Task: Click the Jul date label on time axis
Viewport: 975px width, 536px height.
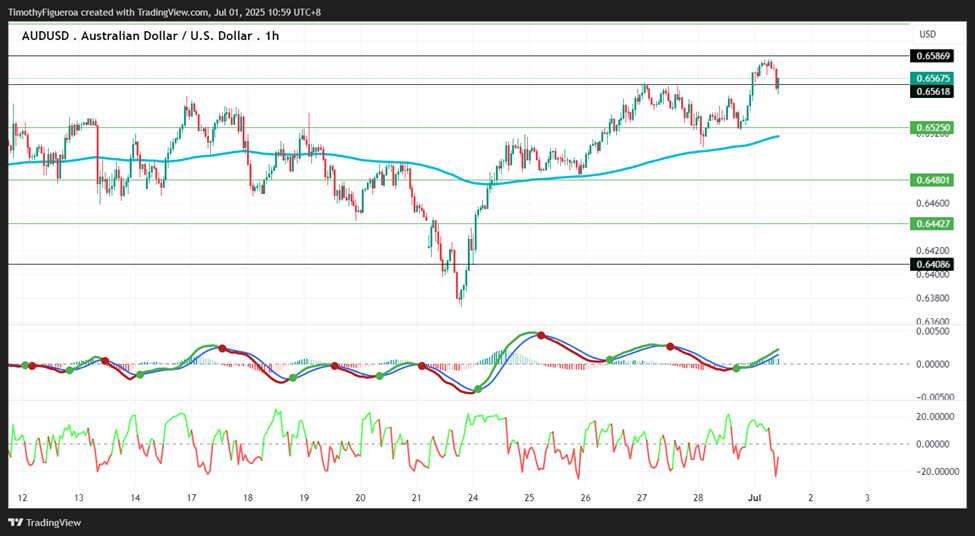Action: coord(754,498)
